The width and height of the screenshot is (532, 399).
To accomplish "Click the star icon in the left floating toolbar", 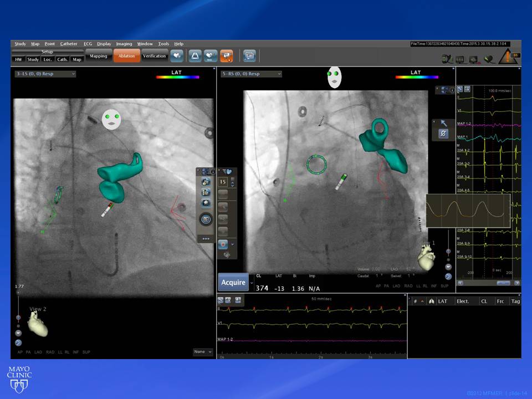I will 206,202.
